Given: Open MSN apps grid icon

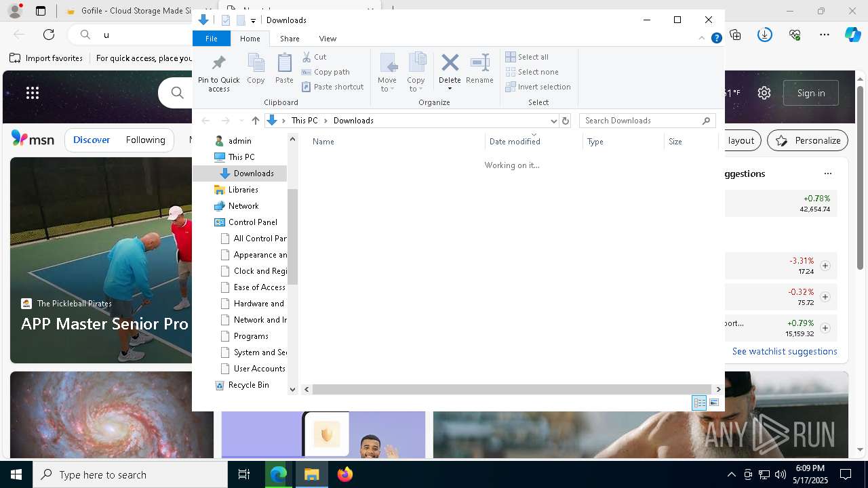Looking at the screenshot, I should click(32, 93).
